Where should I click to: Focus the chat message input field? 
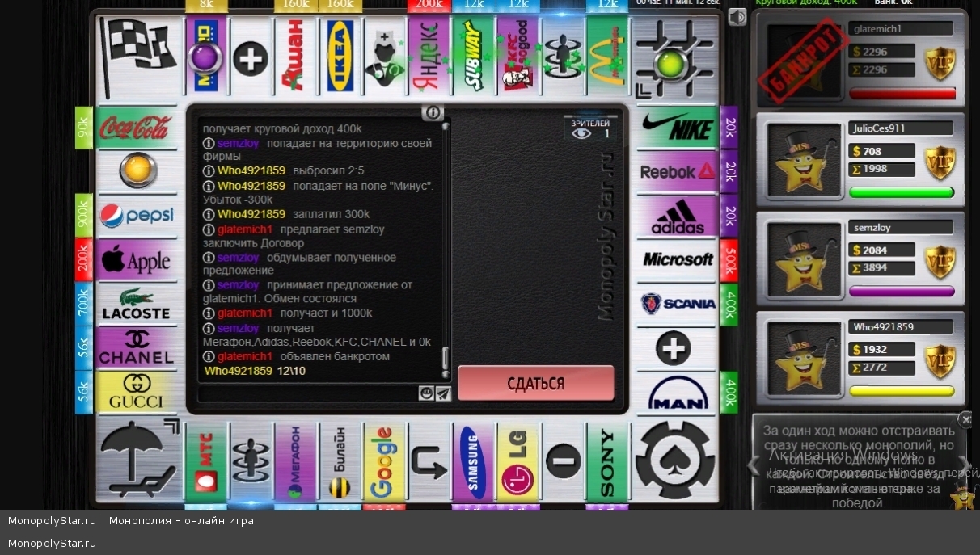point(308,393)
